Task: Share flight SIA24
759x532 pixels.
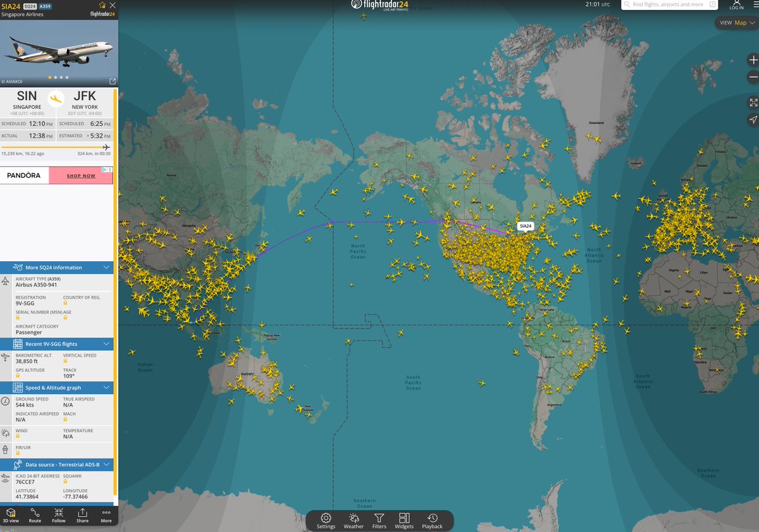Action: 82,515
